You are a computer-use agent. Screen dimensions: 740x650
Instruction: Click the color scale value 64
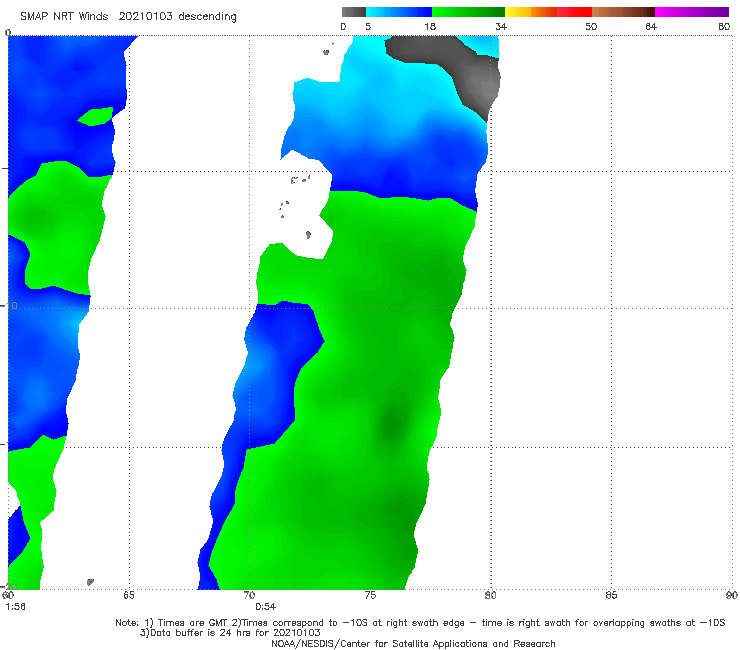click(x=651, y=27)
